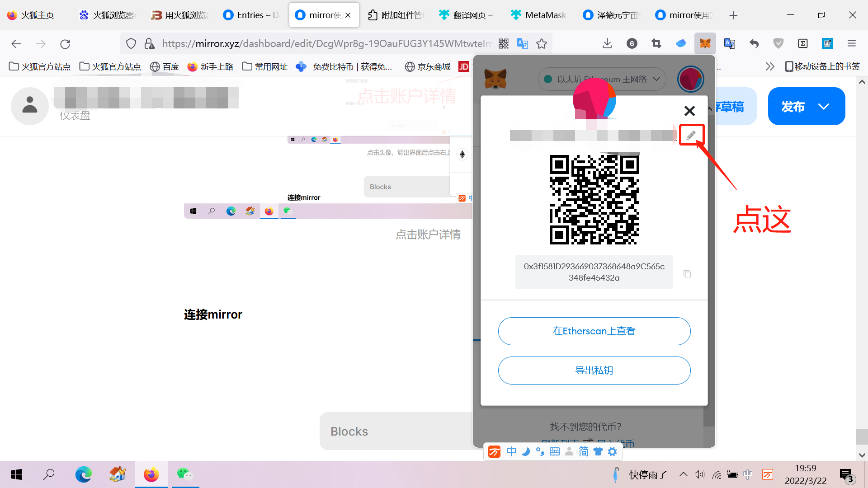Click the padlock site info icon
This screenshot has height=488, width=868.
coord(149,43)
